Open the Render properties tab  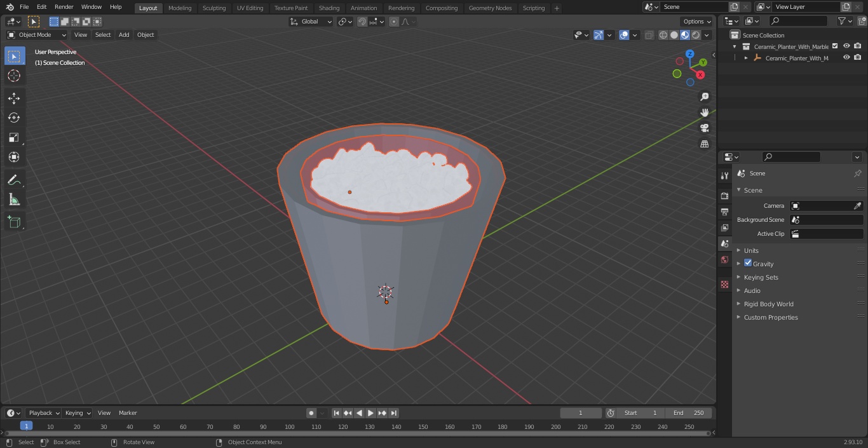click(724, 196)
